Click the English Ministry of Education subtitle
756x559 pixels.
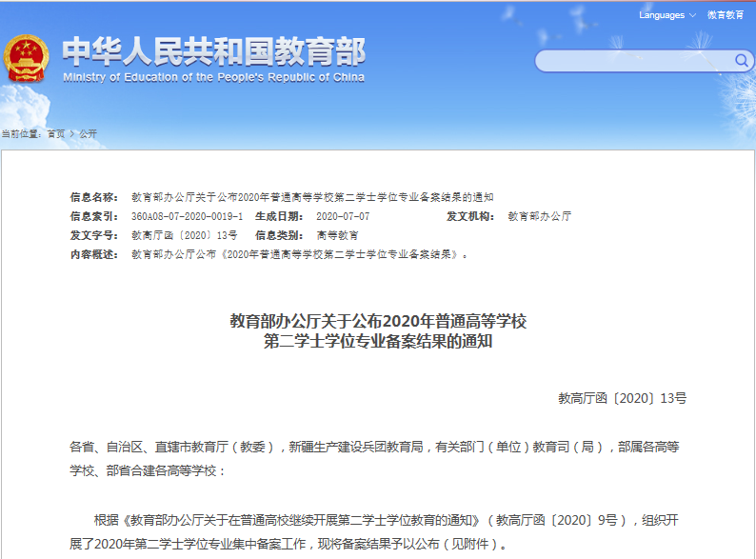click(213, 77)
